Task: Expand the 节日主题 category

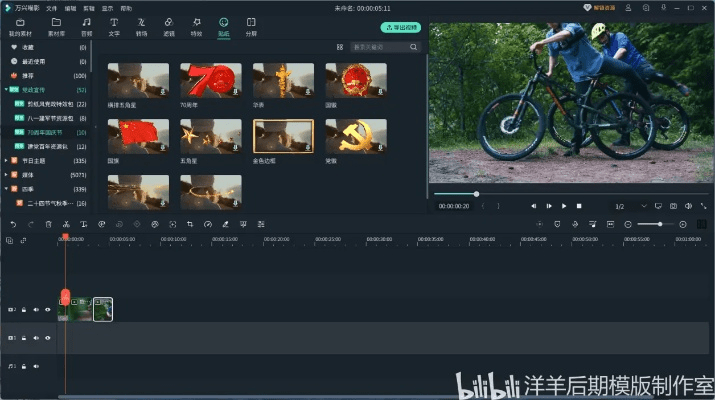Action: click(x=7, y=160)
